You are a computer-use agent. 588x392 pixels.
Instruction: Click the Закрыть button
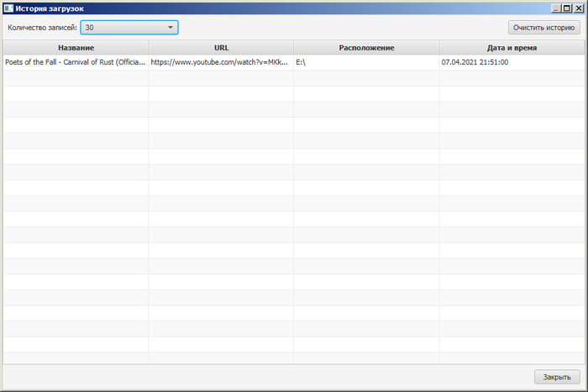(x=557, y=377)
